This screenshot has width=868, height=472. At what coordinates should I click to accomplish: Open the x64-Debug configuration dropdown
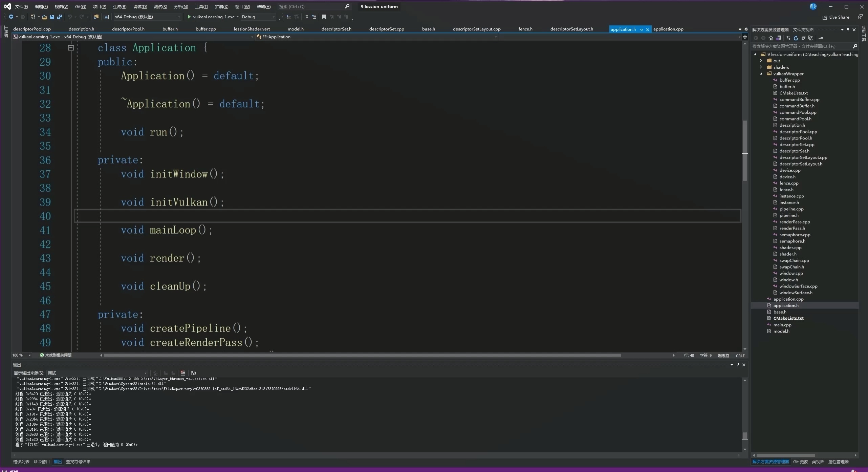(179, 17)
